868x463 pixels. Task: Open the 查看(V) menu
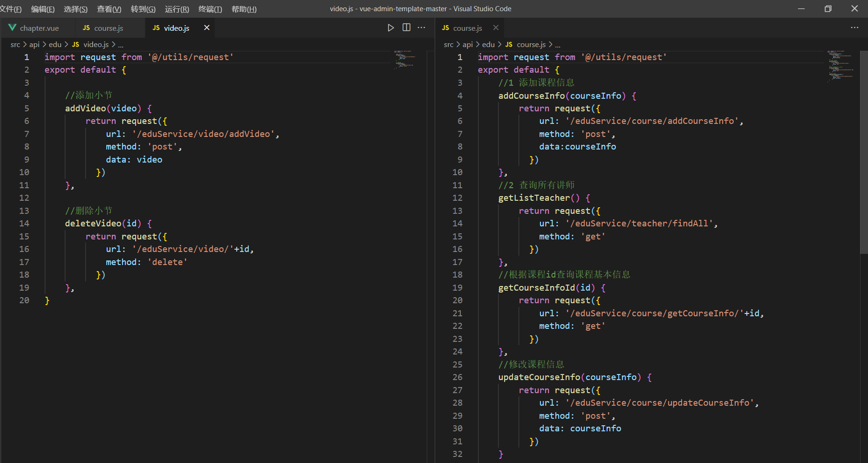tap(109, 9)
